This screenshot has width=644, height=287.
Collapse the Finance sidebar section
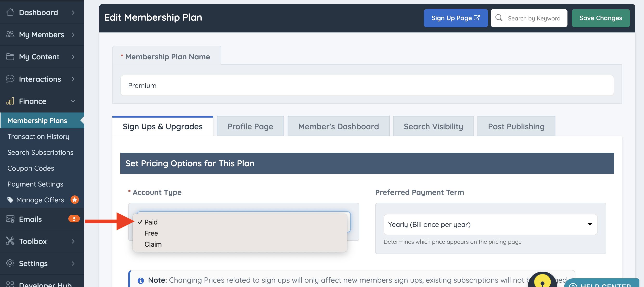coord(73,101)
